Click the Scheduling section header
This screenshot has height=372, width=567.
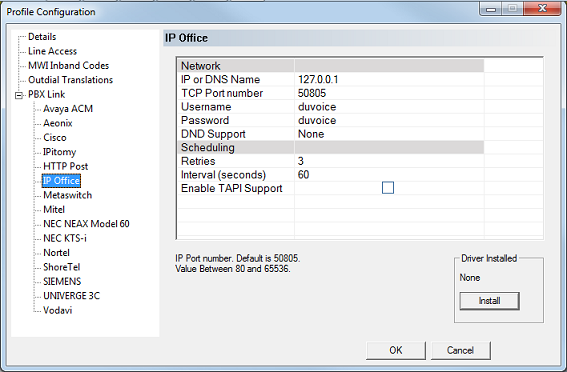[x=331, y=147]
